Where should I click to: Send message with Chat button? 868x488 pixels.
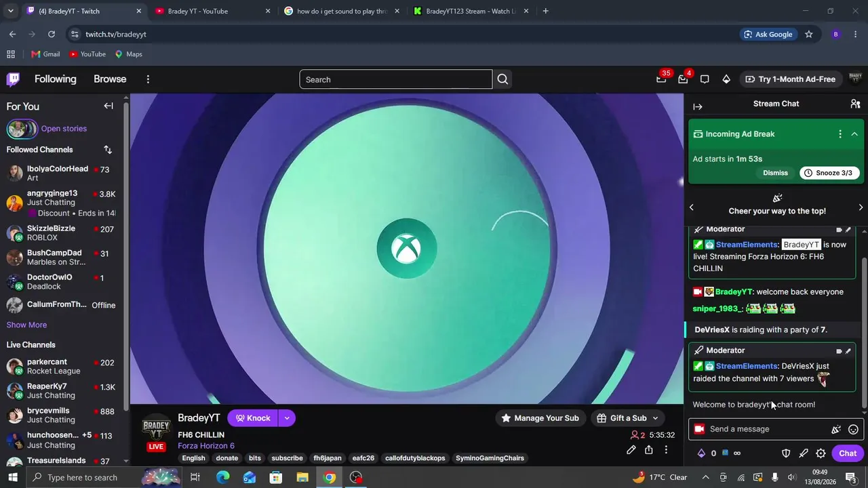point(848,453)
